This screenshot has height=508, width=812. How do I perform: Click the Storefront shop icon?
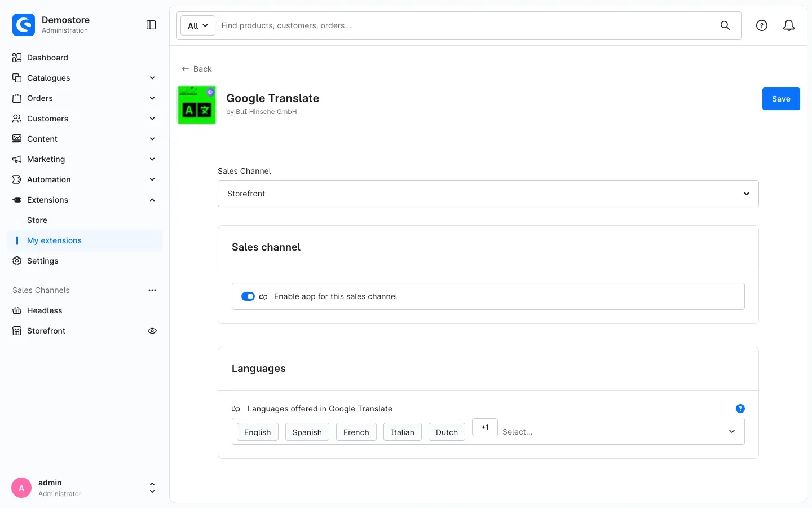click(x=17, y=331)
